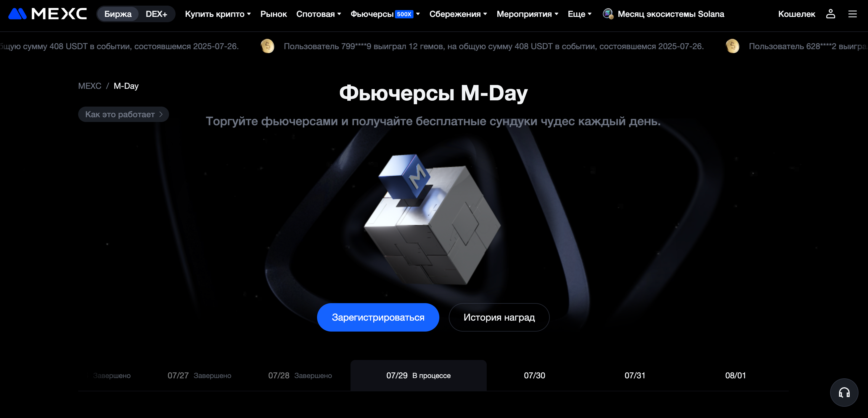Switch to the Биржа mode
The width and height of the screenshot is (868, 418).
tap(118, 14)
